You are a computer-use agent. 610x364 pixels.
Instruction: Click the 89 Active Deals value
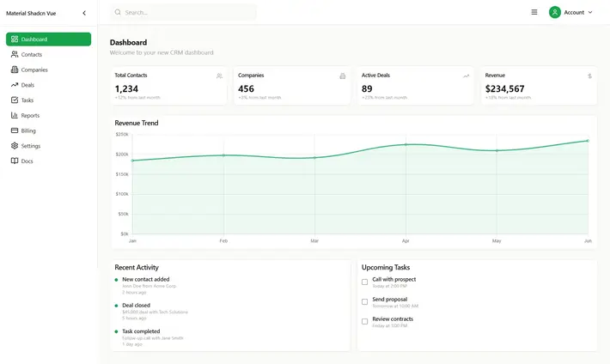367,88
